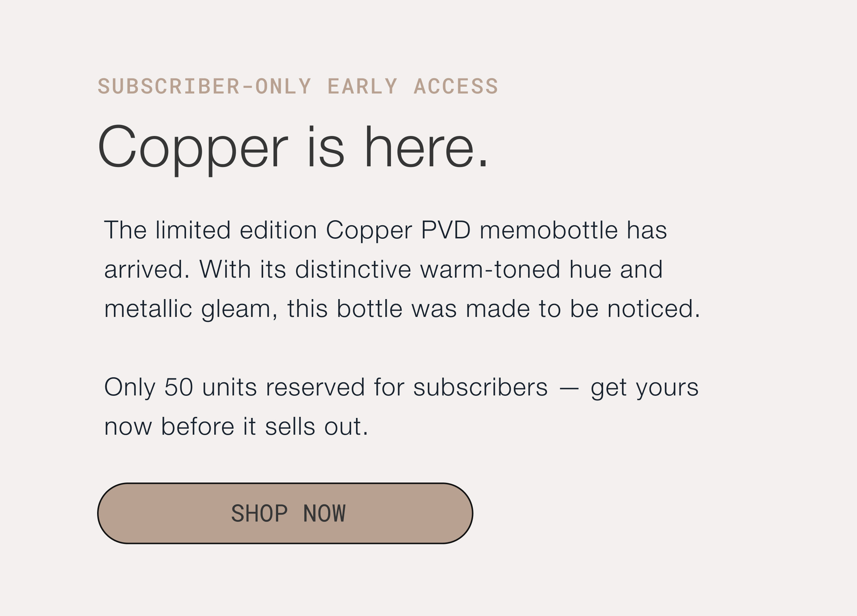857x616 pixels.
Task: Click the word 'reserved' in second paragraph
Action: click(316, 387)
